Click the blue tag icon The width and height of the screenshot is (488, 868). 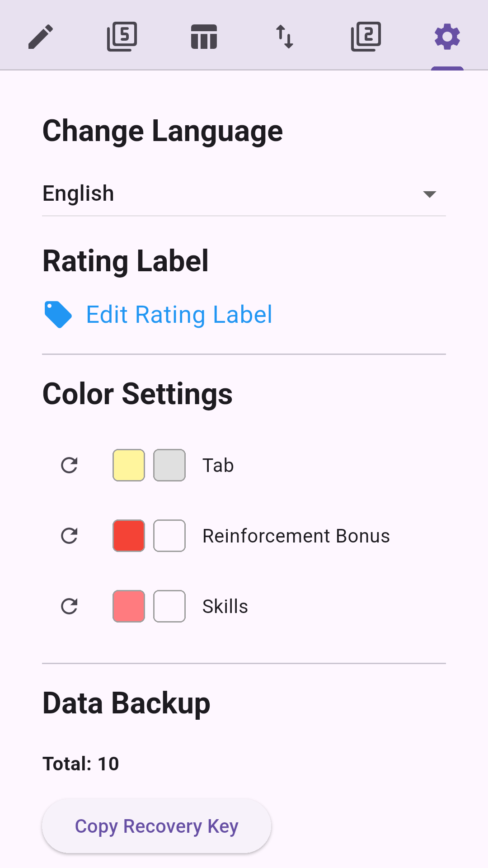tap(58, 314)
